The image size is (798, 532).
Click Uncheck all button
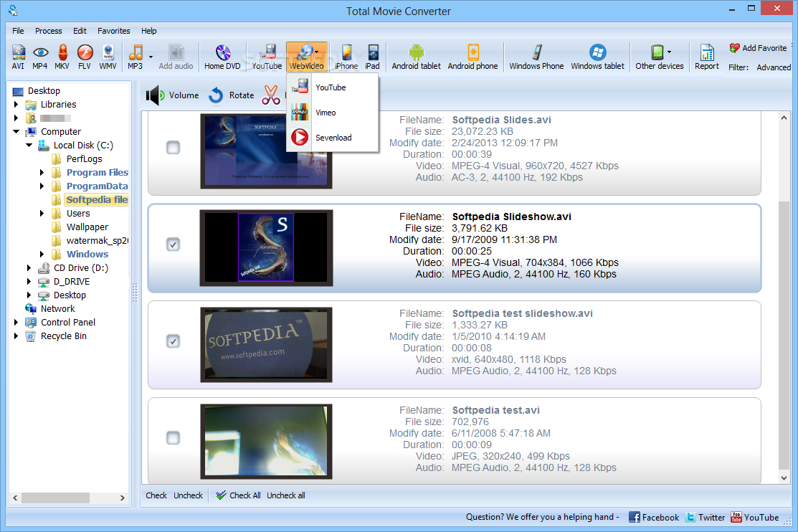pos(286,495)
